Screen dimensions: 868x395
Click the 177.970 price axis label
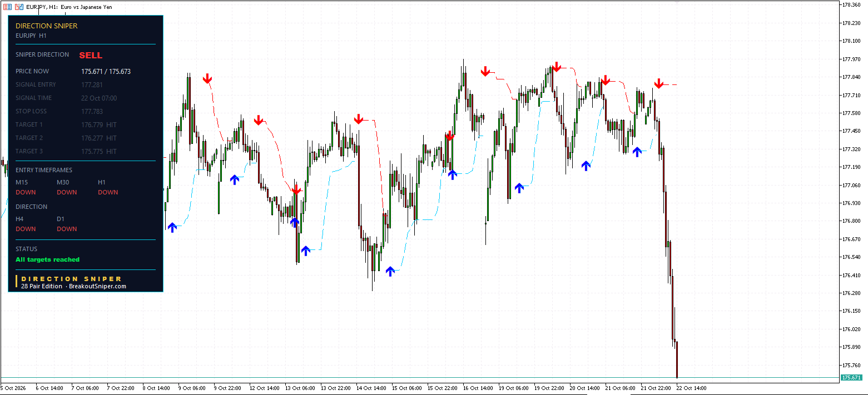pos(851,59)
